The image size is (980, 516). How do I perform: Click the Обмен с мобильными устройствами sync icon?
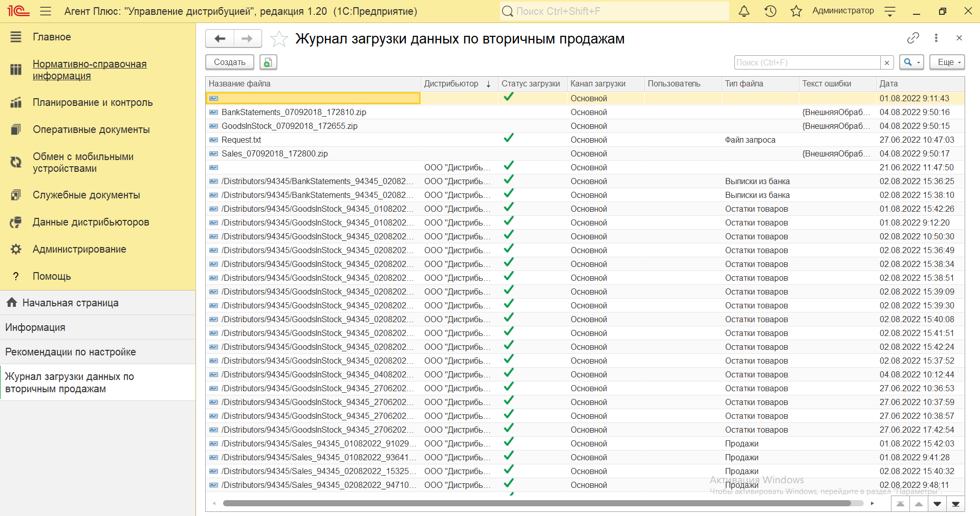click(16, 163)
